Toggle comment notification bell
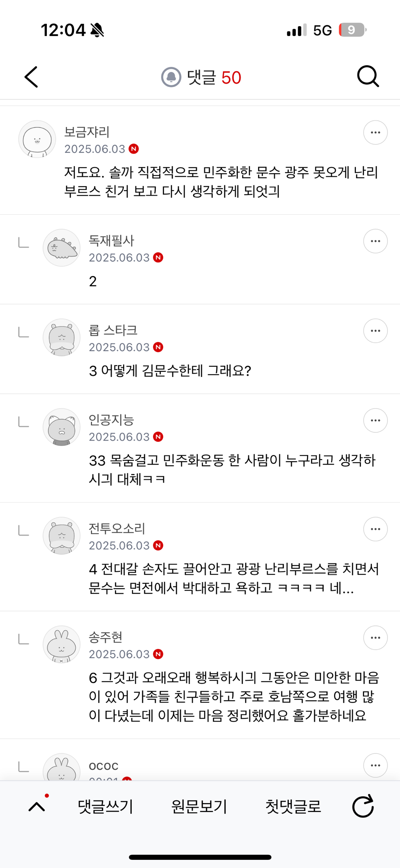The height and width of the screenshot is (868, 400). 171,77
